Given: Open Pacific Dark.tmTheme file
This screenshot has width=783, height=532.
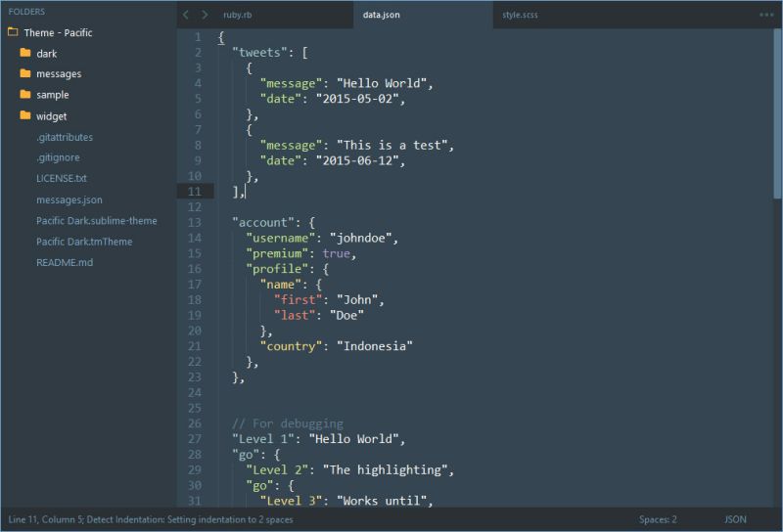Looking at the screenshot, I should (84, 242).
